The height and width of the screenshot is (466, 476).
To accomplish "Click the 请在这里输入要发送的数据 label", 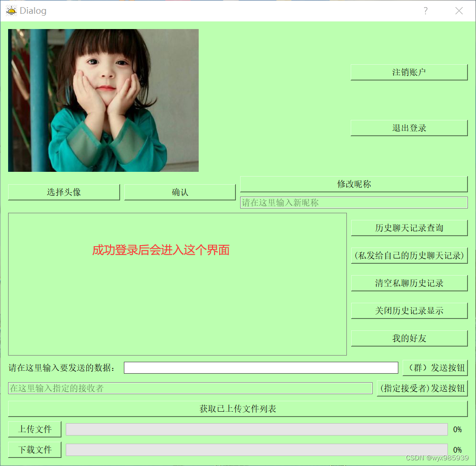I will point(62,368).
